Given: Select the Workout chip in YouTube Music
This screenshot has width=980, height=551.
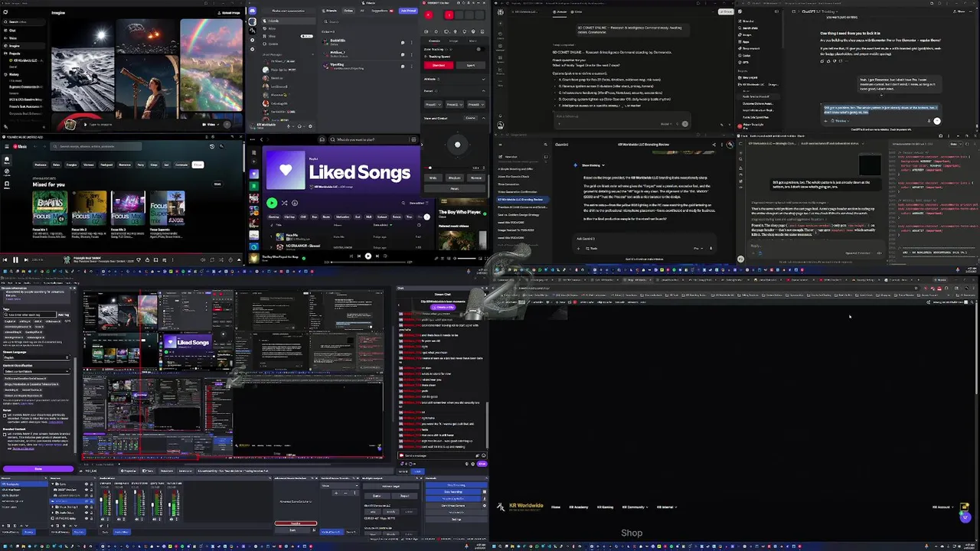Looking at the screenshot, I should click(88, 165).
